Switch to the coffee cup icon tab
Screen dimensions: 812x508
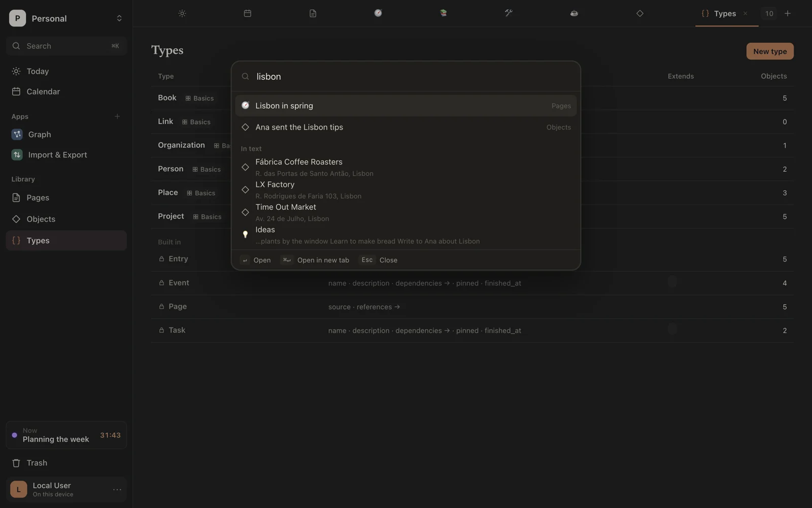coord(574,14)
